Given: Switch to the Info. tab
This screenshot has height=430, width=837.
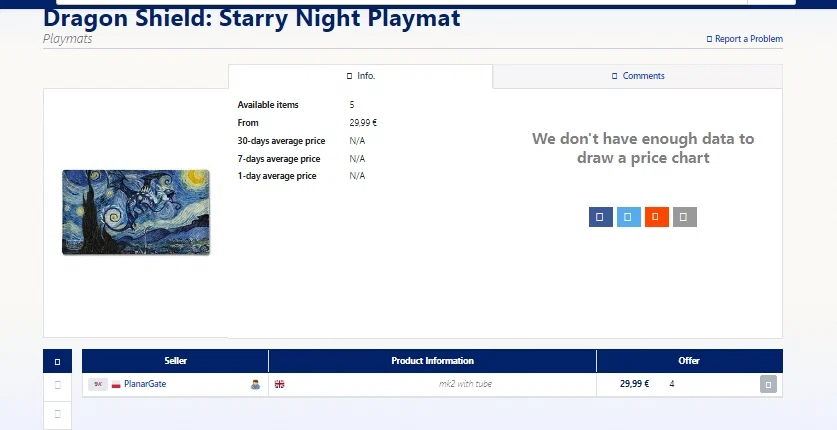Looking at the screenshot, I should (360, 76).
